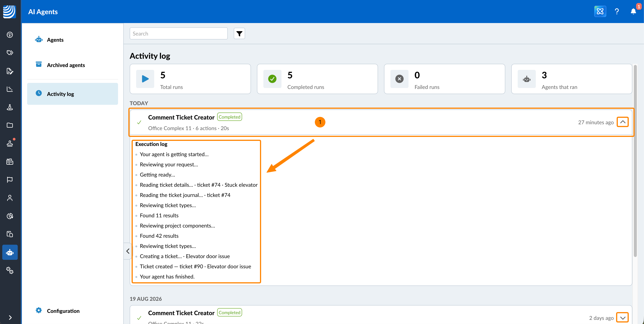Click the '27 minutes ago' timestamp
This screenshot has width=644, height=324.
[596, 122]
